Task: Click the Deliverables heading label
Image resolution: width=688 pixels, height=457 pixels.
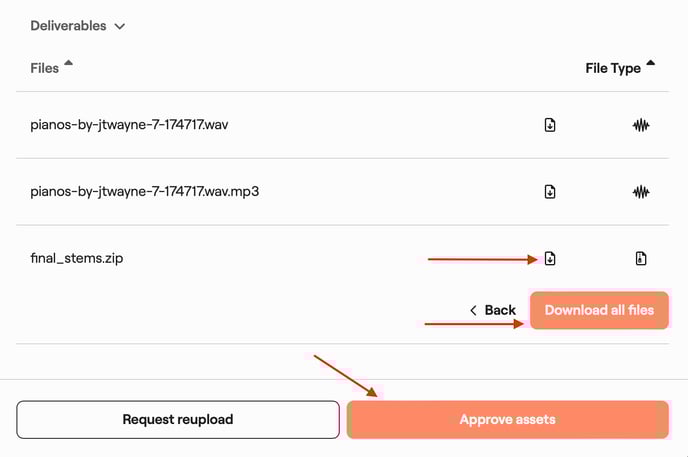Action: point(68,26)
